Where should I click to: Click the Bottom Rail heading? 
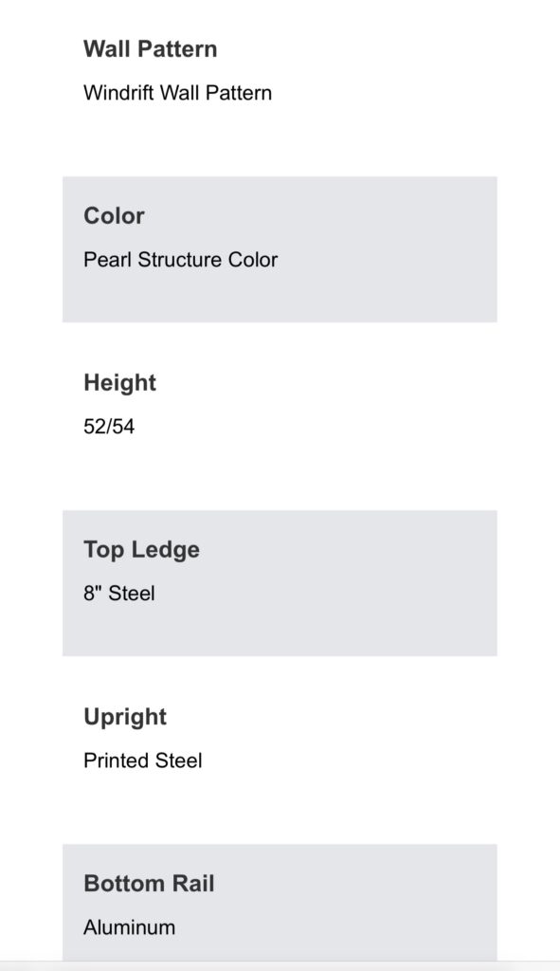(149, 884)
